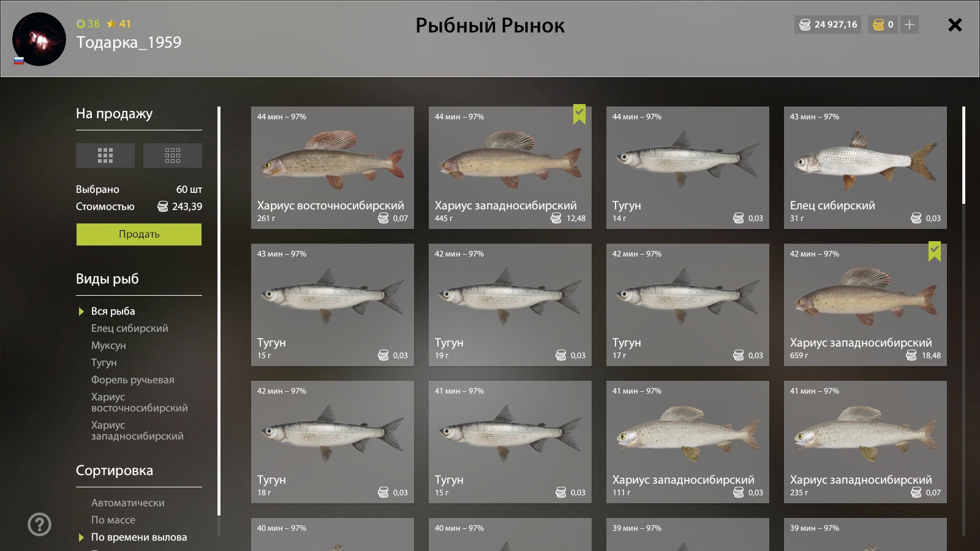Image resolution: width=980 pixels, height=551 pixels.
Task: Uncheck the selected 445 г Хариус западносибирский
Action: [x=510, y=168]
